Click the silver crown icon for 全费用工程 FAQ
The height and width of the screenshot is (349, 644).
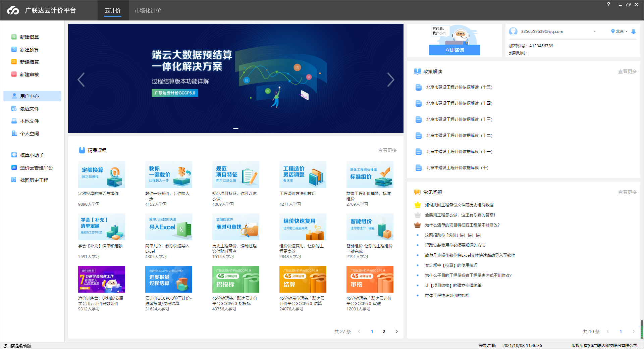coord(418,215)
